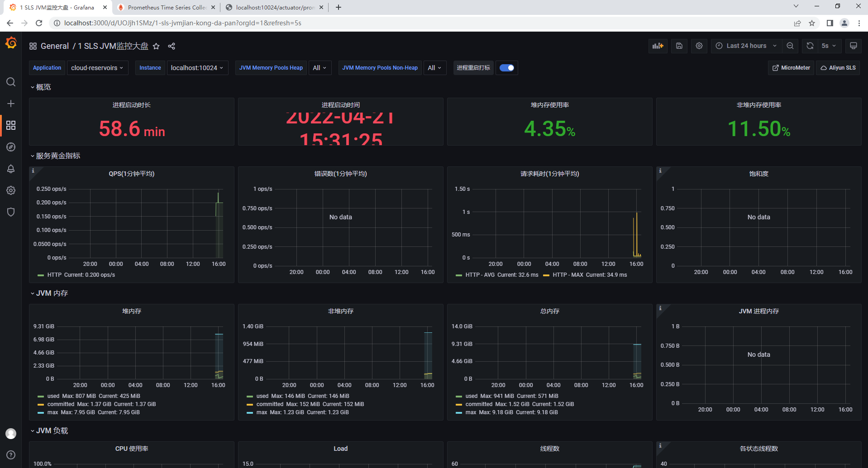Open the 进程启动时长 panel title
The image size is (868, 468).
(132, 105)
